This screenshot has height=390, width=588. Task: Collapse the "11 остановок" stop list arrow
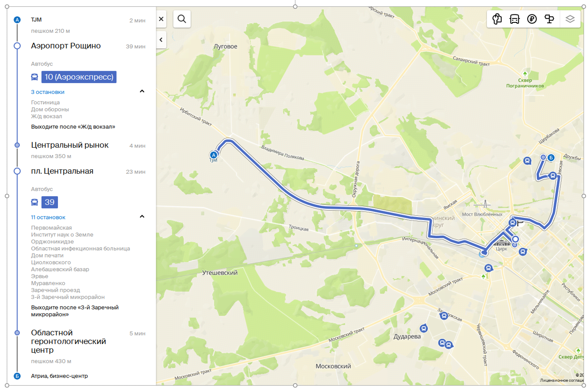142,217
